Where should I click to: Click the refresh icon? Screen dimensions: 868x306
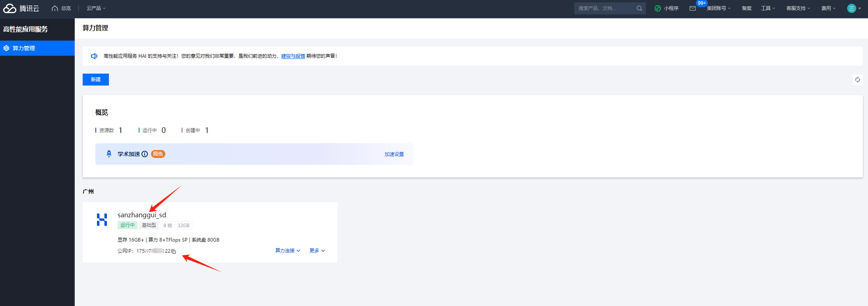pyautogui.click(x=858, y=80)
